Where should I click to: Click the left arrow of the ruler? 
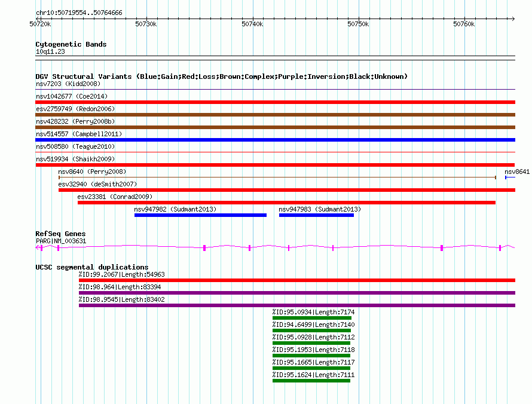pos(36,19)
